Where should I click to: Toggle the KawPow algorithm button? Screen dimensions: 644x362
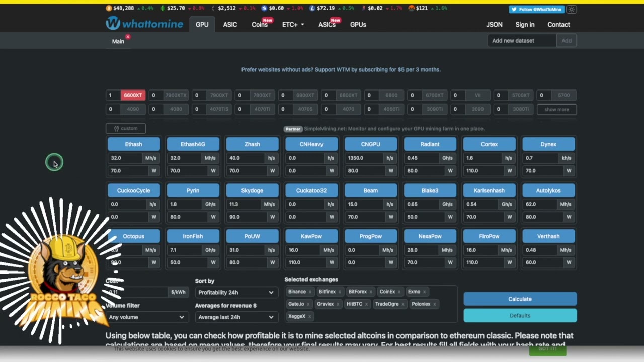311,236
